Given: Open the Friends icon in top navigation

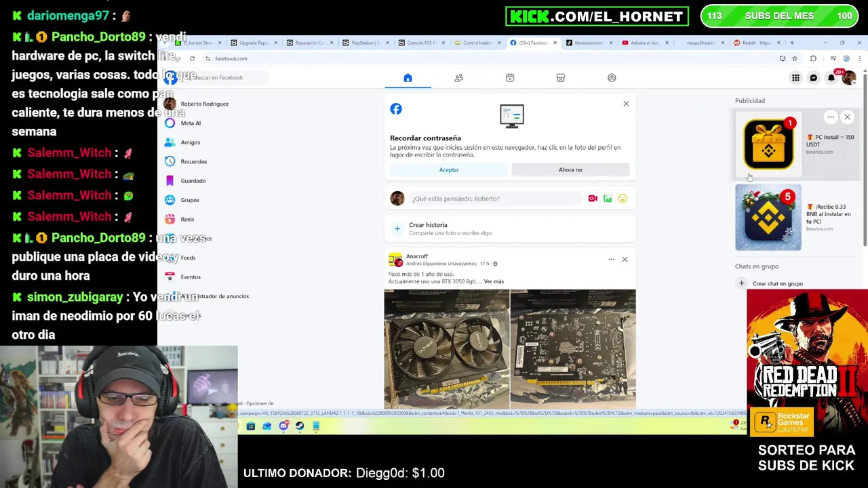Looking at the screenshot, I should click(459, 78).
